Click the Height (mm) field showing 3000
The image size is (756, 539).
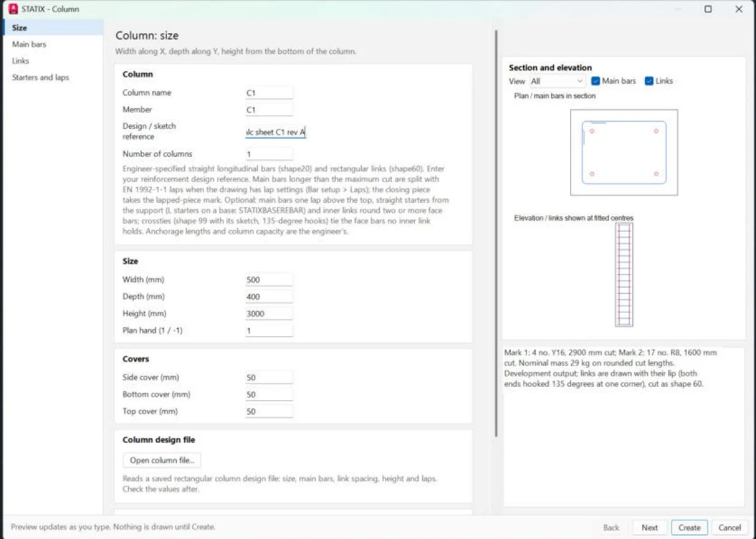pyautogui.click(x=269, y=313)
